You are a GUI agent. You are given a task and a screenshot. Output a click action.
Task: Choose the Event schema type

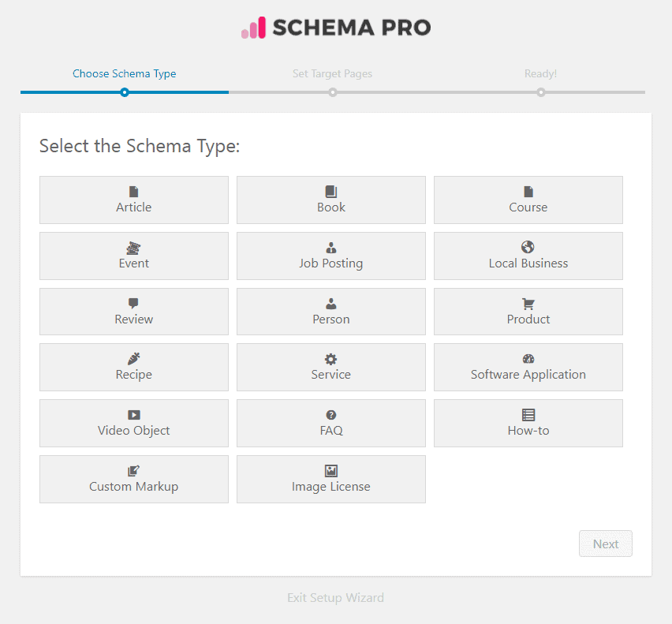(x=133, y=256)
